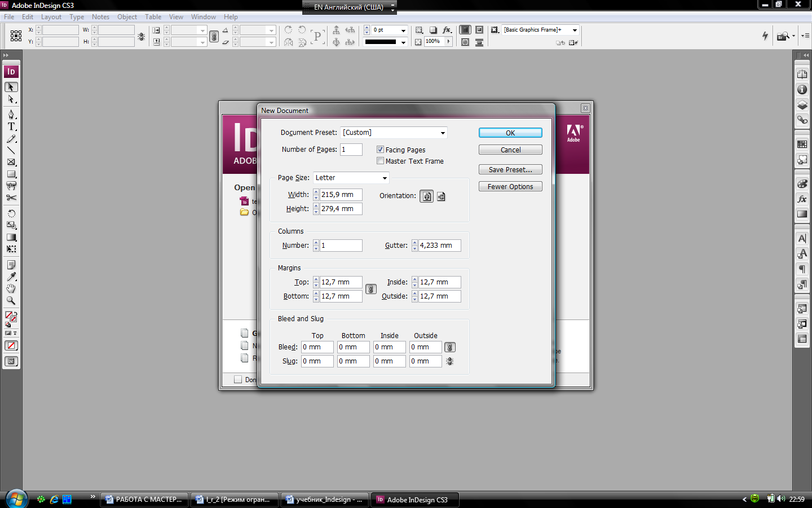
Task: Open the Links panel icon
Action: (x=802, y=120)
